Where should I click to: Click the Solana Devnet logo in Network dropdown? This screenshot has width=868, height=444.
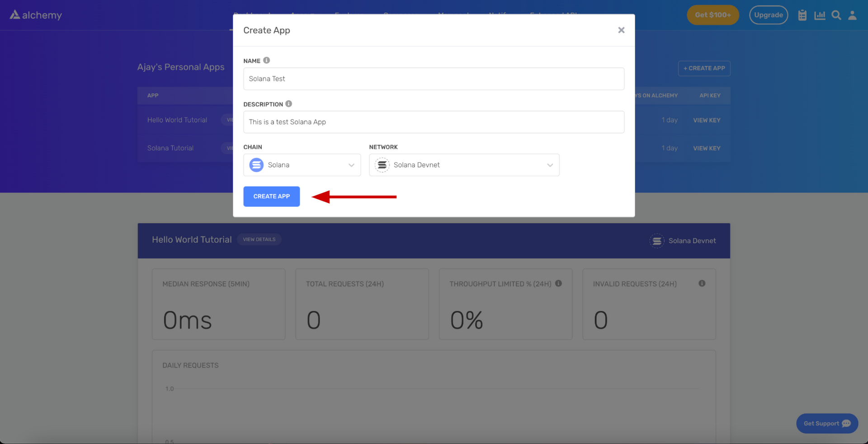[382, 165]
